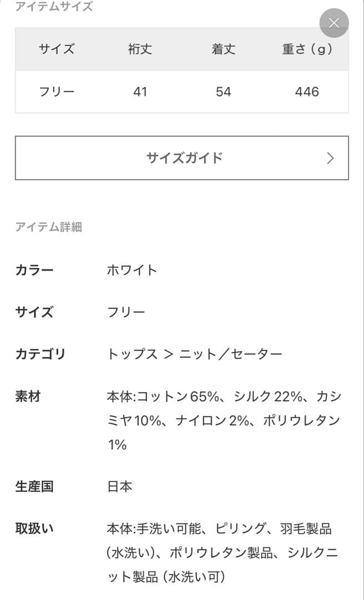Open the トップス category link
This screenshot has height=600, width=364.
click(x=132, y=352)
